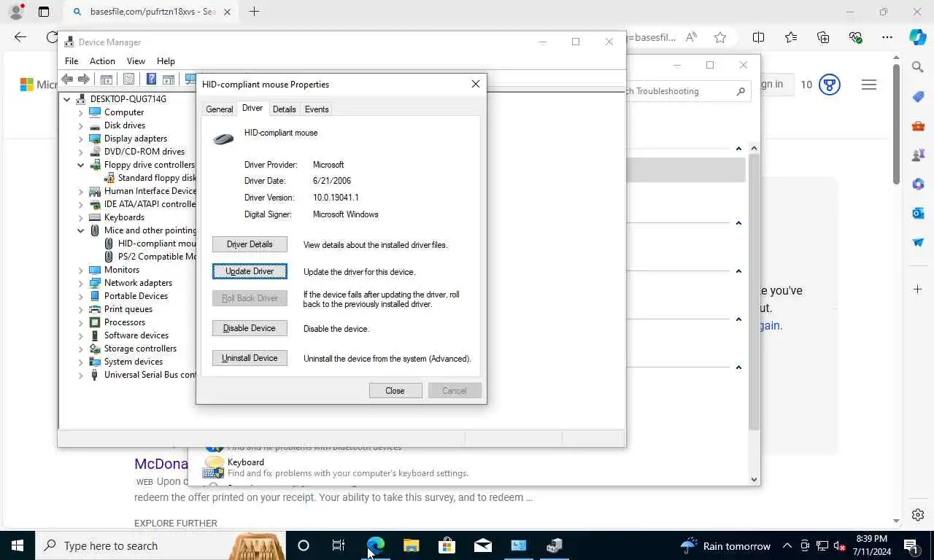The width and height of the screenshot is (934, 560).
Task: Click the Task View taskbar icon
Action: [339, 545]
